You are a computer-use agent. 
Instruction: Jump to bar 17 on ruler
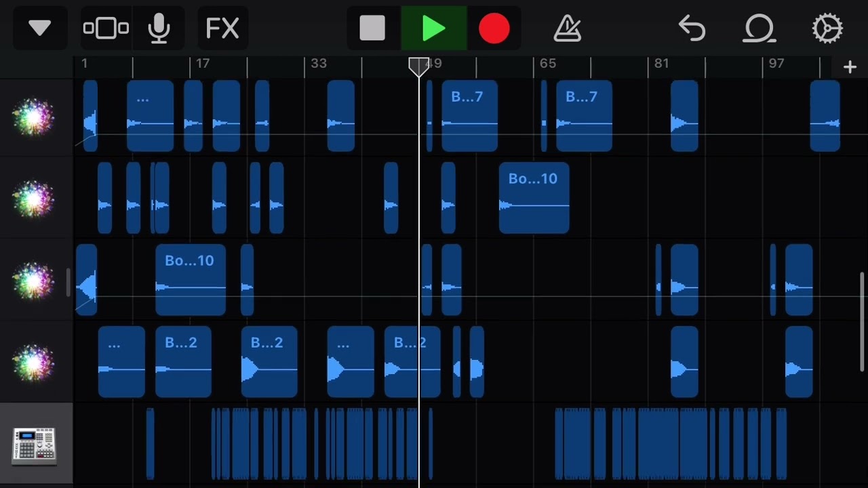pyautogui.click(x=203, y=64)
